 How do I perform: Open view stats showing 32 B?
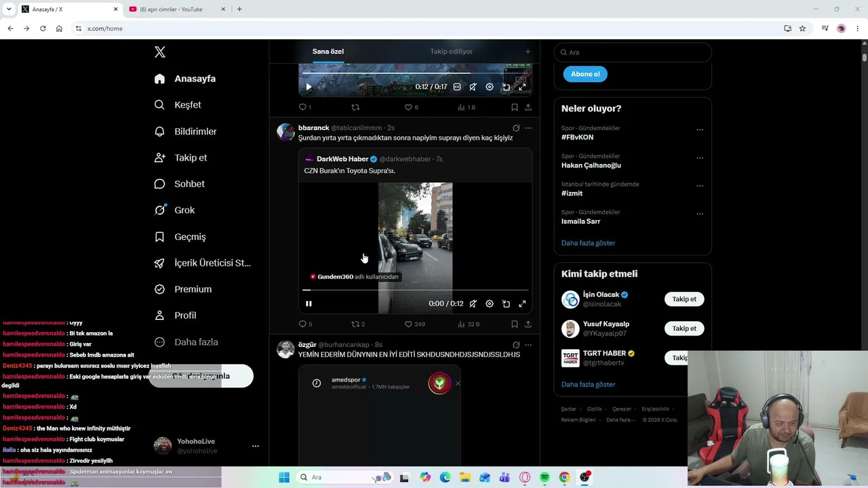point(469,324)
